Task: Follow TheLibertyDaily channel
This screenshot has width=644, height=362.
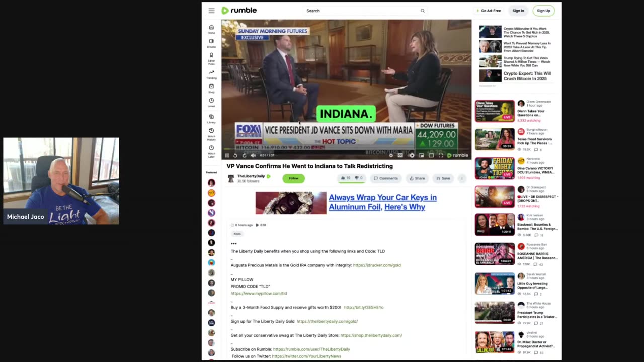Action: pos(293,178)
